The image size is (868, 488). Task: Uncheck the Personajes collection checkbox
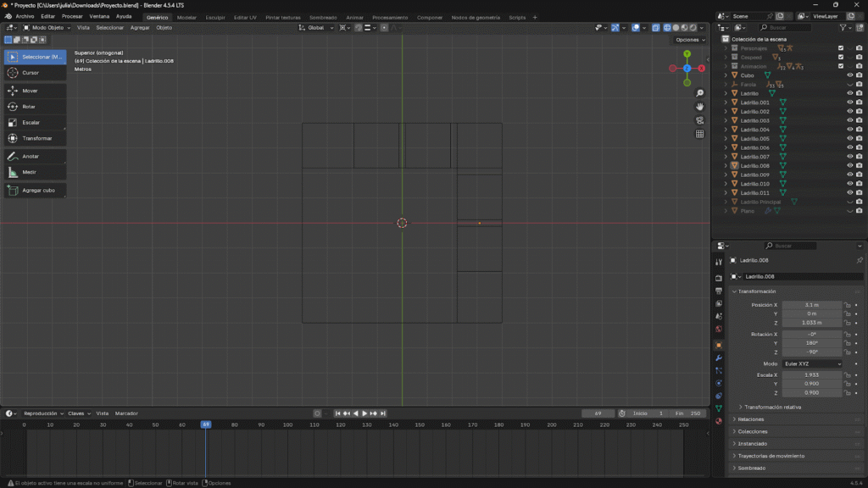pos(841,48)
